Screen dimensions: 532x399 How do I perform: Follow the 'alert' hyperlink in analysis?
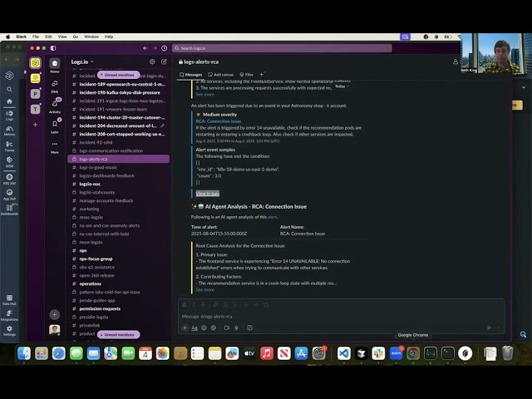tap(273, 217)
